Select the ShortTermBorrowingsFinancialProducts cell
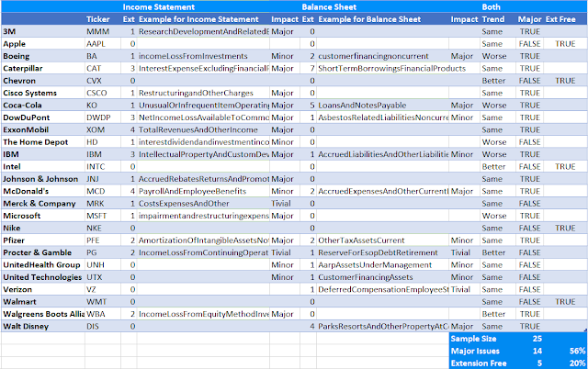Image resolution: width=588 pixels, height=369 pixels. 382,69
